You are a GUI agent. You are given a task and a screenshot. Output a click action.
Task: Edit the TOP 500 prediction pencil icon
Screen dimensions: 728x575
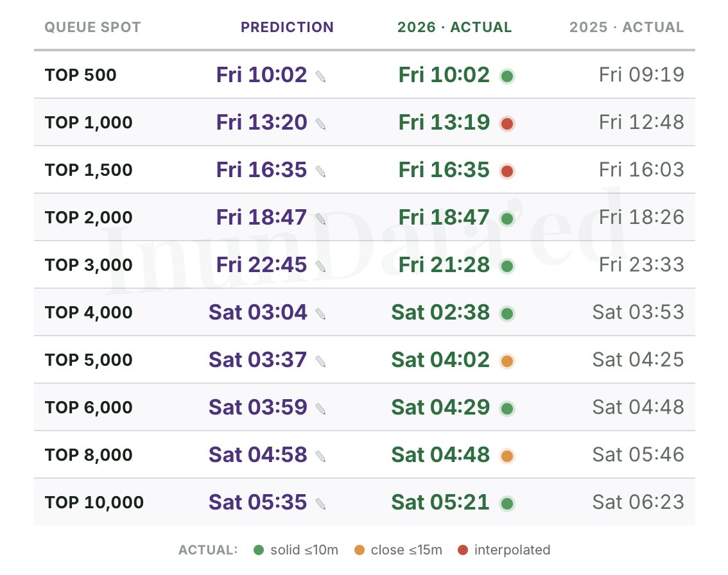320,76
